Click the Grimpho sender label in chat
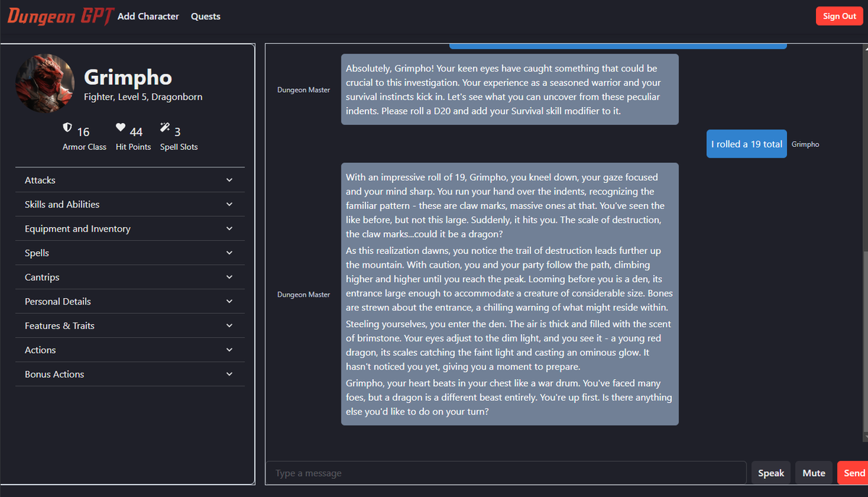Screen dimensions: 868x497 pyautogui.click(x=806, y=145)
